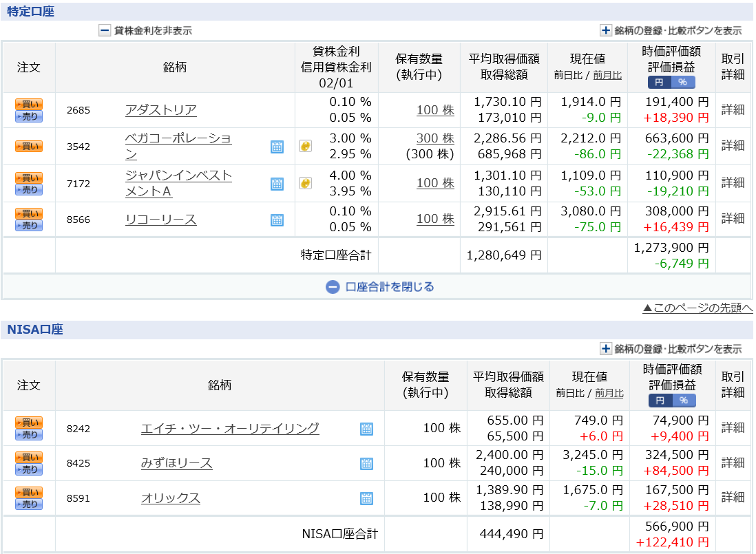Click the yellow lending icon for ジャパンインベストメントA
The width and height of the screenshot is (756, 554).
coord(305,183)
